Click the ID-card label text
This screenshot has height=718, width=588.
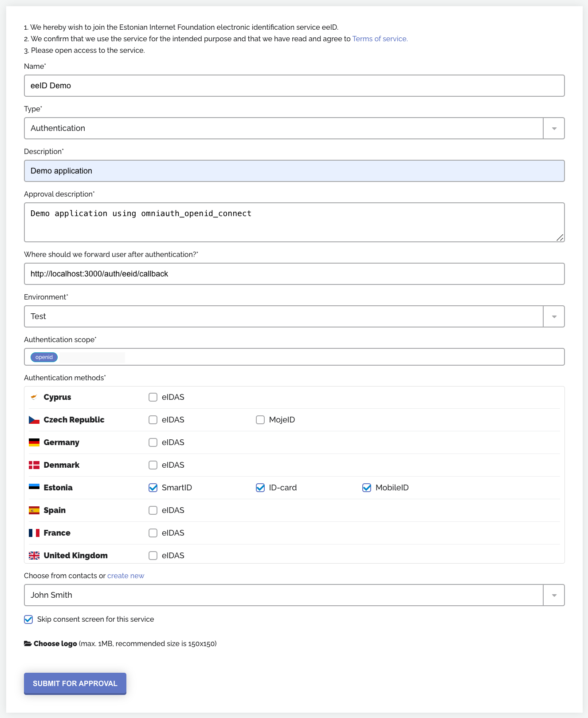point(283,488)
